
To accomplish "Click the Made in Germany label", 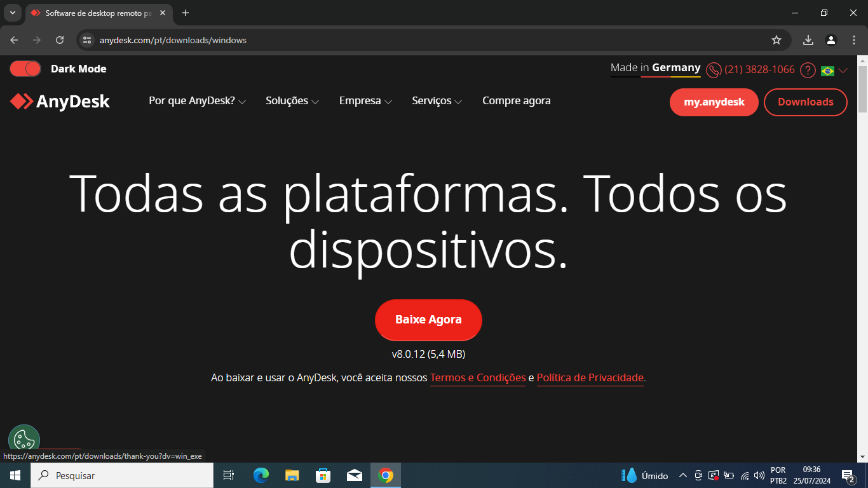I will [x=655, y=67].
